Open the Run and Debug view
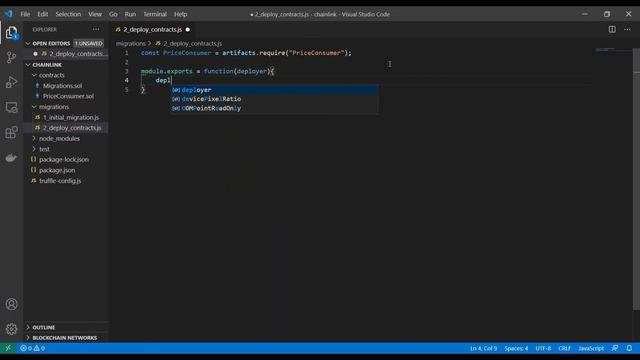Screen dimensions: 640x360 (x=11, y=82)
